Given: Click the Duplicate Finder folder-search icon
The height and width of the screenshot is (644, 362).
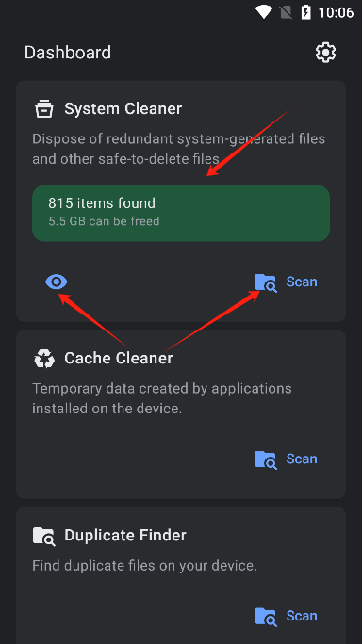Looking at the screenshot, I should 44,536.
